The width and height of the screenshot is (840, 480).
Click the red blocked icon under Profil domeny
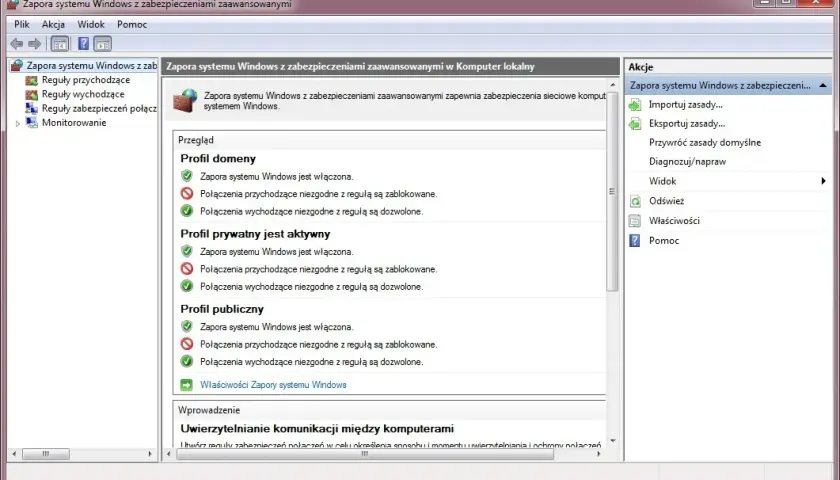pos(186,193)
